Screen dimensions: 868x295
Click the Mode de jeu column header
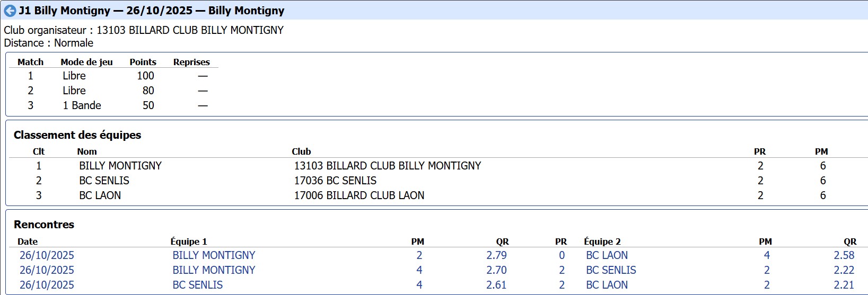coord(86,62)
